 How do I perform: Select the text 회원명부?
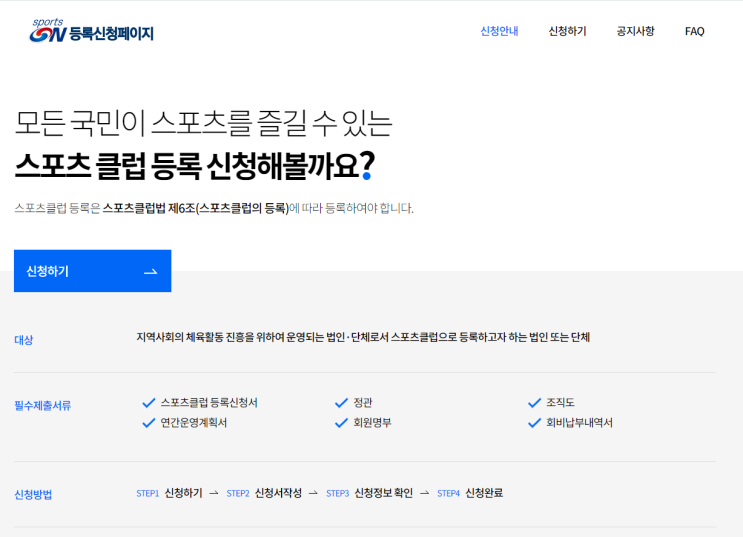[372, 423]
